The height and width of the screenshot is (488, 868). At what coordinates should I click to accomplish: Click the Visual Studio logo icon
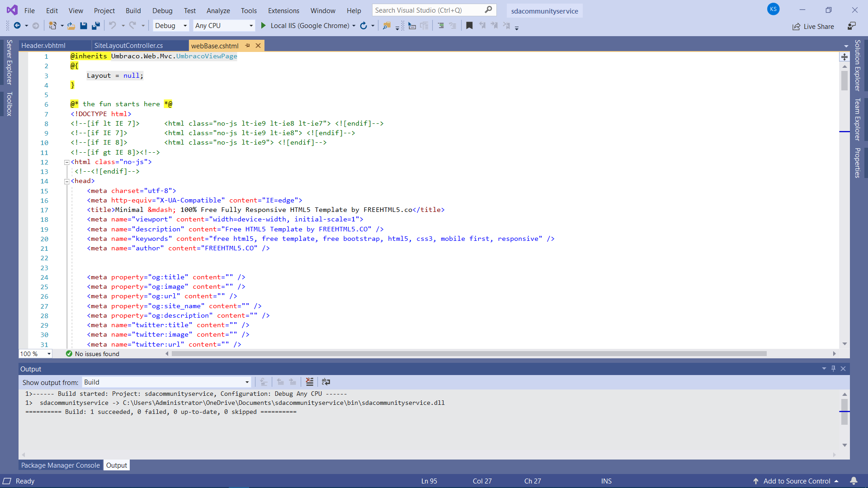[12, 9]
